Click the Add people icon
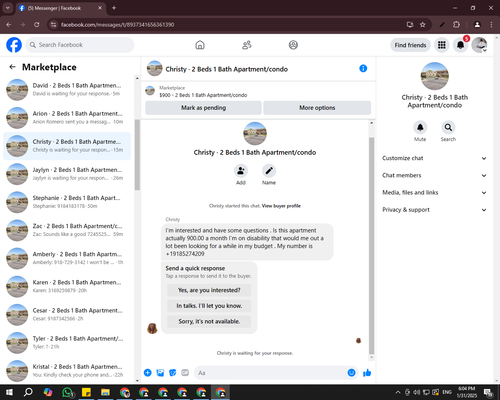This screenshot has height=400, width=500. pyautogui.click(x=241, y=171)
